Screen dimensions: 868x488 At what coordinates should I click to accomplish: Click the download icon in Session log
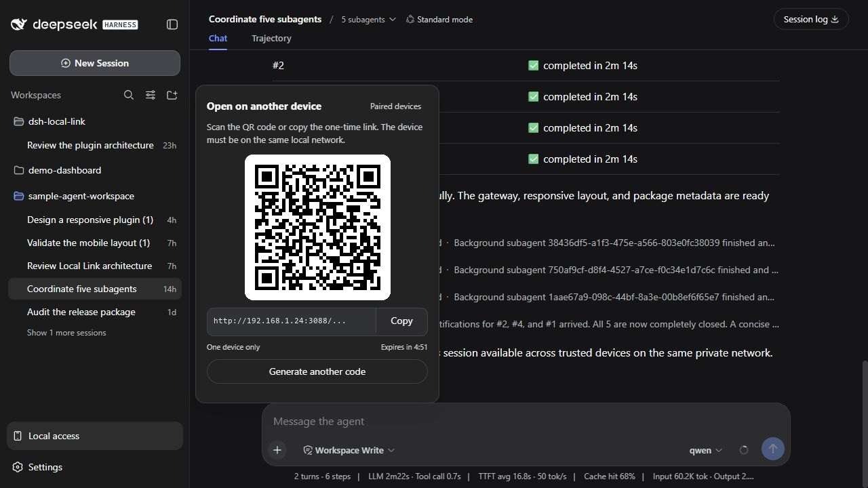[835, 19]
